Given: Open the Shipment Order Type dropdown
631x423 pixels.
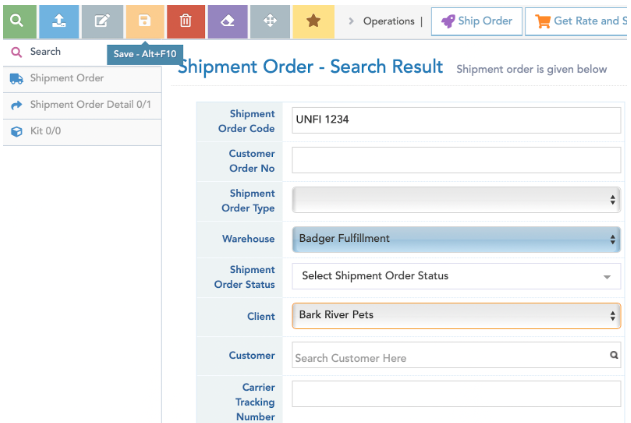Looking at the screenshot, I should (456, 199).
